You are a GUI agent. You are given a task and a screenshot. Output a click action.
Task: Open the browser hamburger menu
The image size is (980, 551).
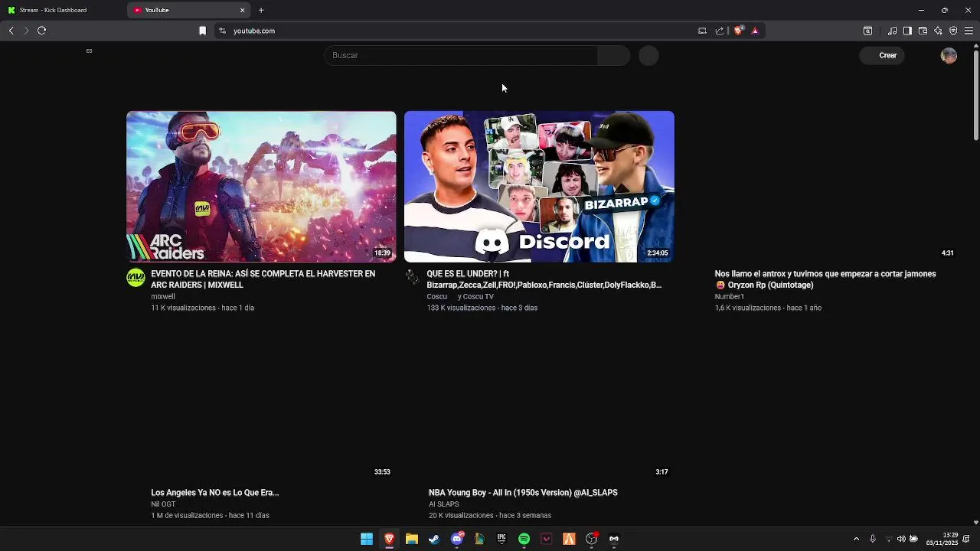969,31
